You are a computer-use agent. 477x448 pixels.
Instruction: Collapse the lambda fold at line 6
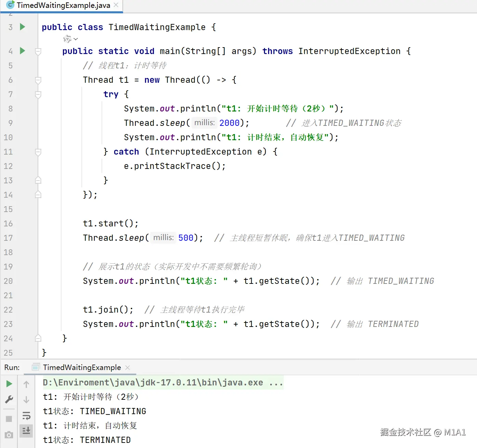38,80
